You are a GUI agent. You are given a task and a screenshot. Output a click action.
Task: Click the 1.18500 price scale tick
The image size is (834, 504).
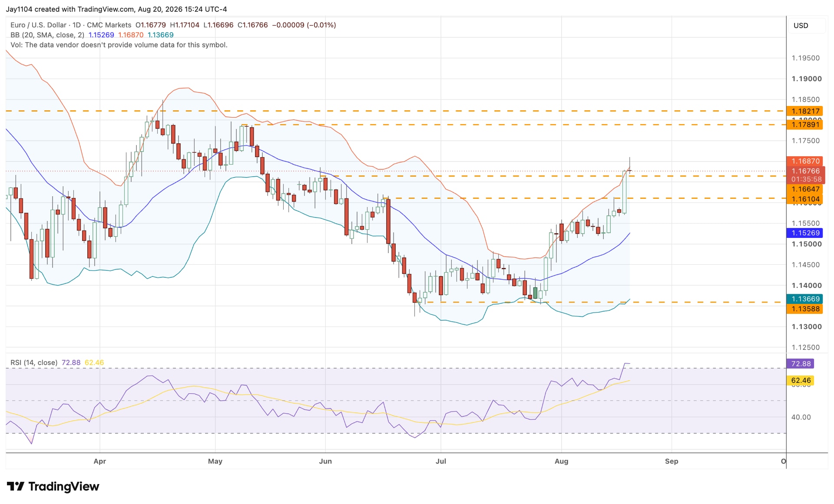point(806,99)
